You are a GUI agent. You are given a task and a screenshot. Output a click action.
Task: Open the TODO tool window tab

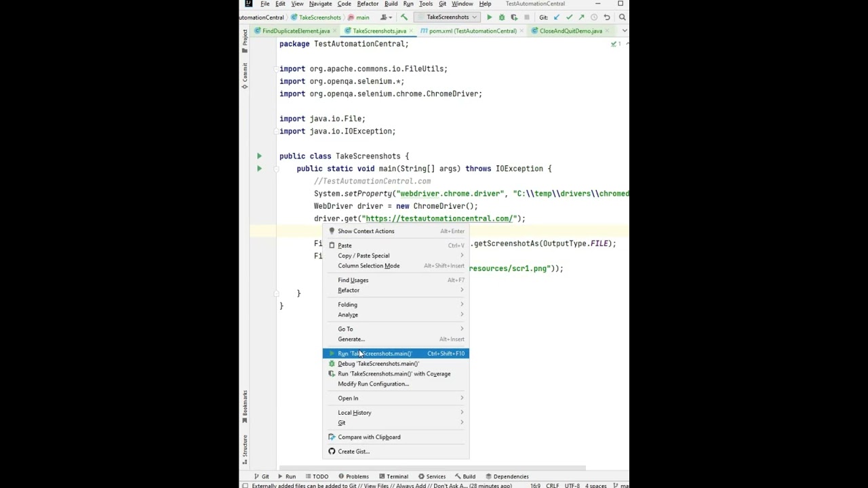tap(317, 476)
